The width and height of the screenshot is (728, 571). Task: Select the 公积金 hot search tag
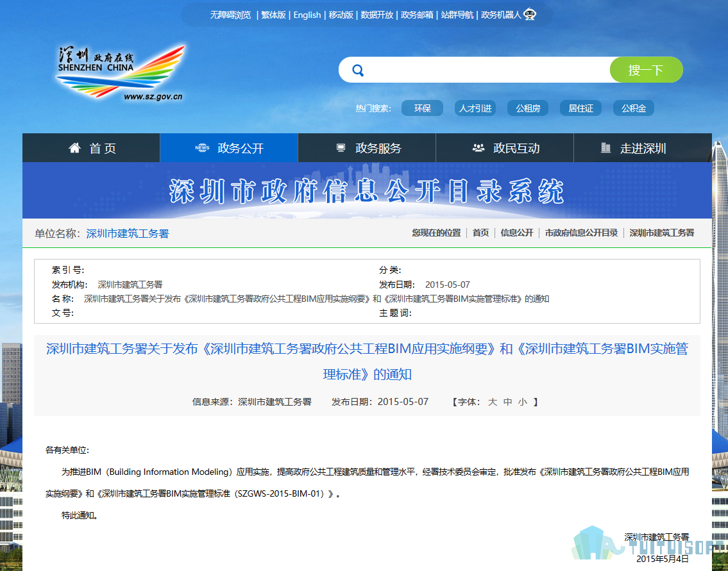pos(634,108)
